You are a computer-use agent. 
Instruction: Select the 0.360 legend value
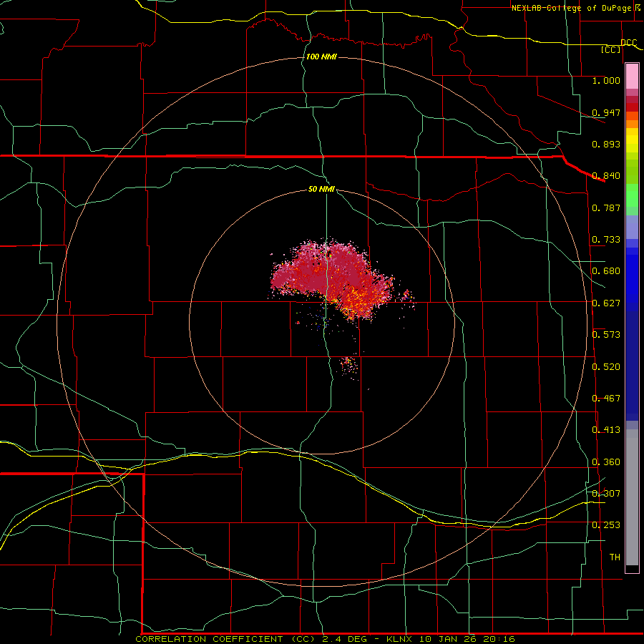coord(606,462)
